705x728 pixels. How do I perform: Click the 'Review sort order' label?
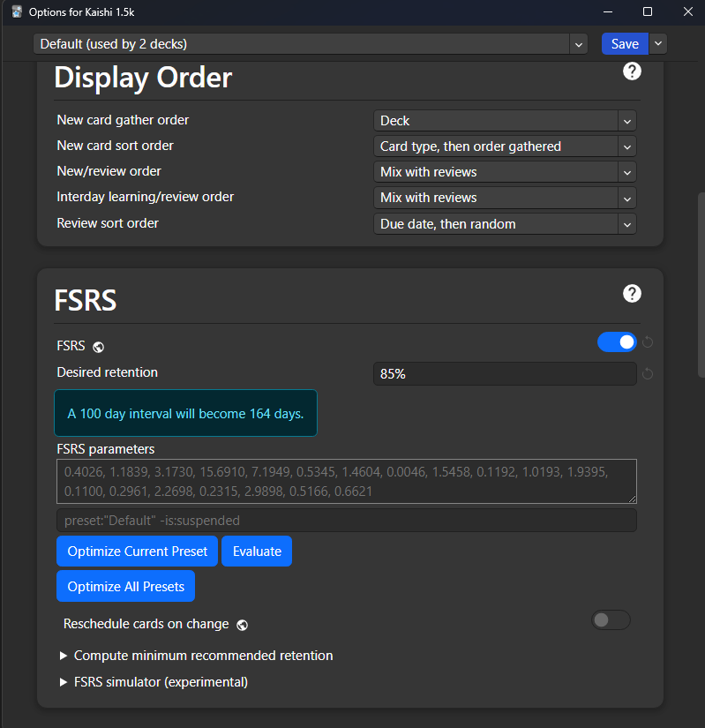click(x=108, y=223)
